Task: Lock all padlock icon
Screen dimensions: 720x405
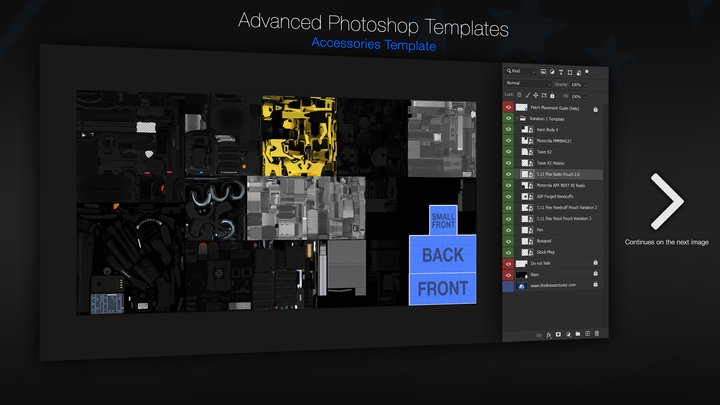Action: [552, 96]
